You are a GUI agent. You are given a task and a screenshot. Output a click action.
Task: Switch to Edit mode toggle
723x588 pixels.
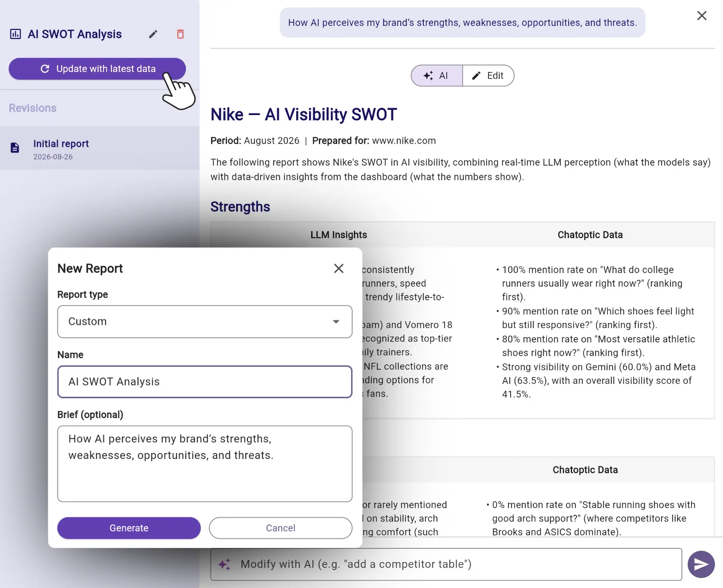click(488, 76)
